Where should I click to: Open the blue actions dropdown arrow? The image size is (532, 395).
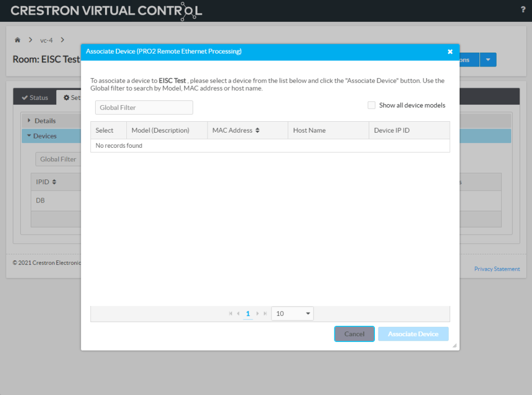488,60
